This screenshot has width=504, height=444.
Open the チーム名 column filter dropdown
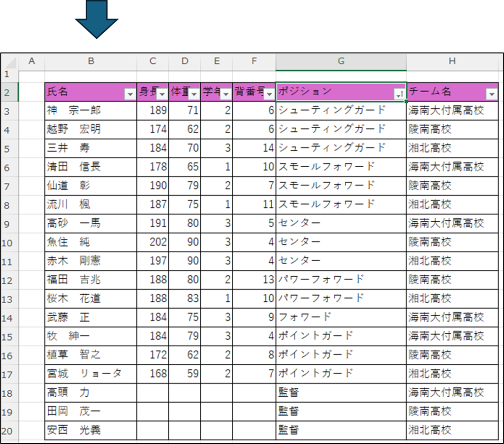click(x=492, y=94)
